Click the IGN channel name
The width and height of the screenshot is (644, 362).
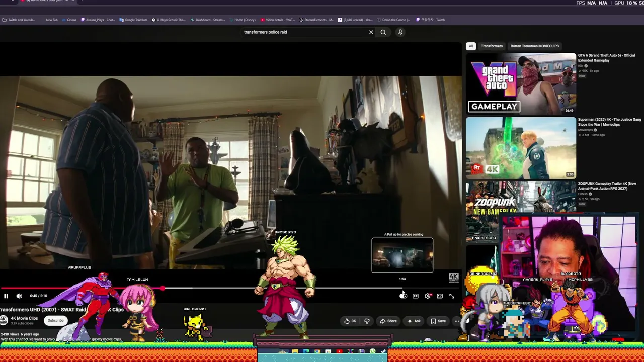[x=580, y=66]
